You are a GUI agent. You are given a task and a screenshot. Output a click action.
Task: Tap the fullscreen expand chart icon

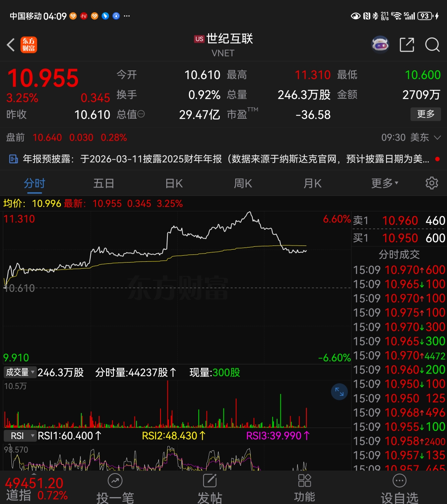click(x=339, y=392)
